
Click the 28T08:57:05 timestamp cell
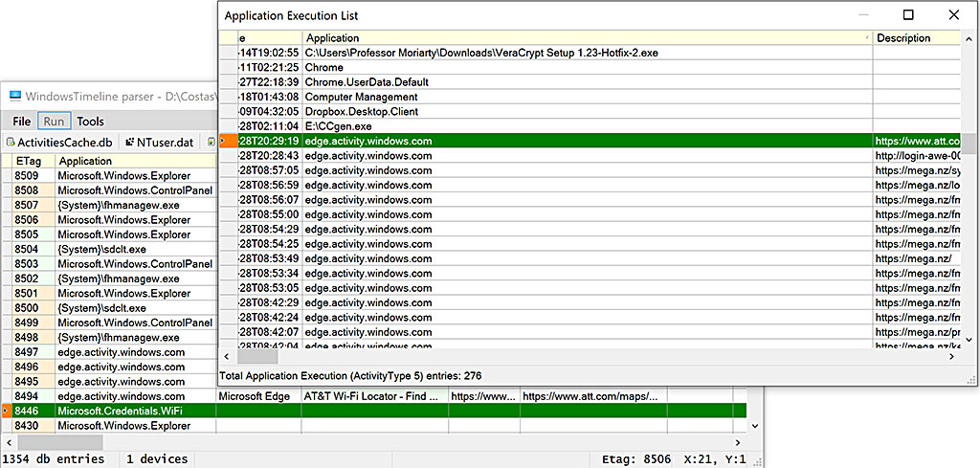coord(270,170)
